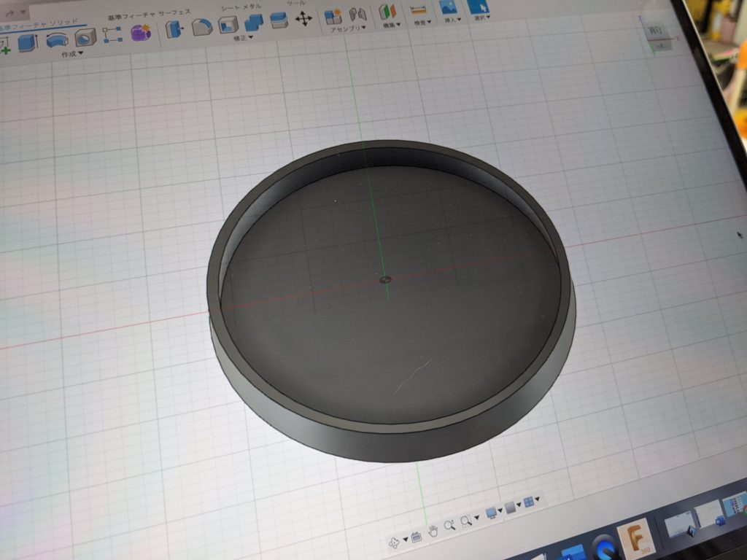Click the Measure ruler icon

[418, 10]
